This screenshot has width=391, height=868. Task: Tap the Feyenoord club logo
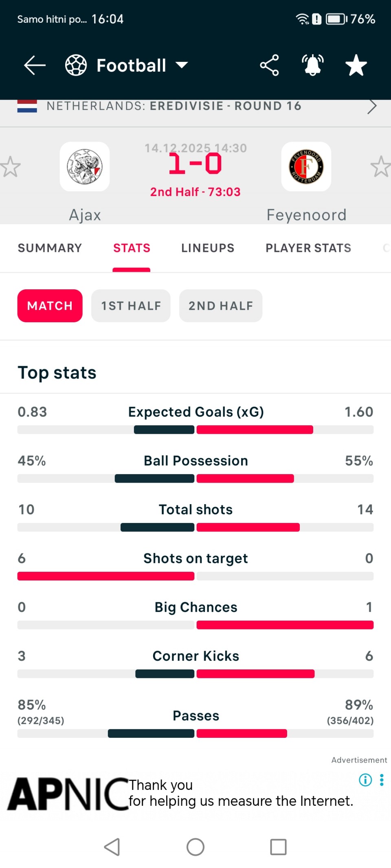(306, 166)
